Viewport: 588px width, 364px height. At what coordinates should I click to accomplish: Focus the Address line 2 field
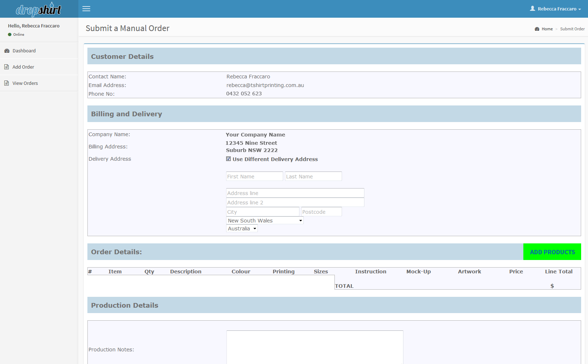[x=295, y=202]
